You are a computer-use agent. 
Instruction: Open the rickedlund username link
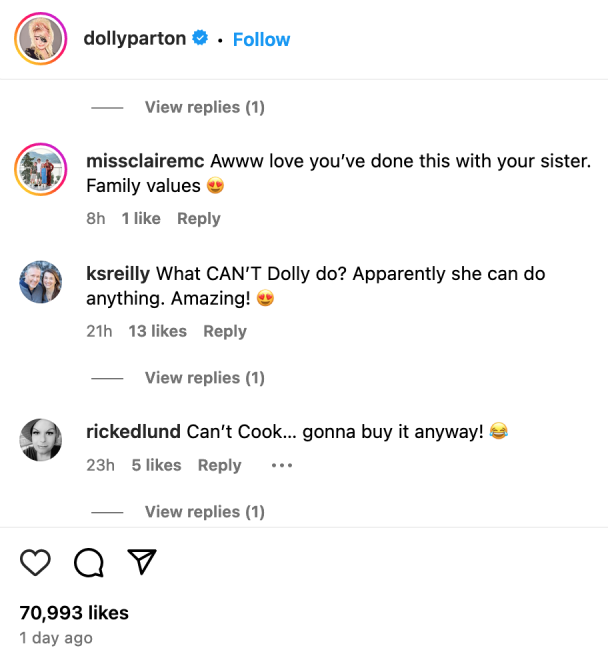[x=134, y=431]
